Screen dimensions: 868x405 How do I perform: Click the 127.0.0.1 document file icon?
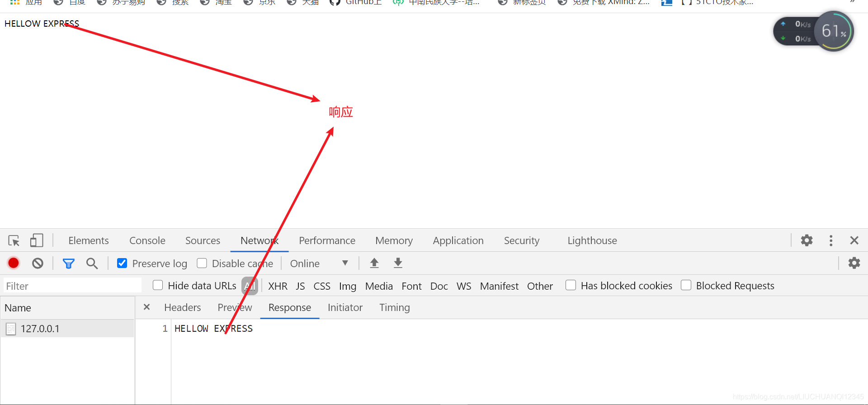11,329
